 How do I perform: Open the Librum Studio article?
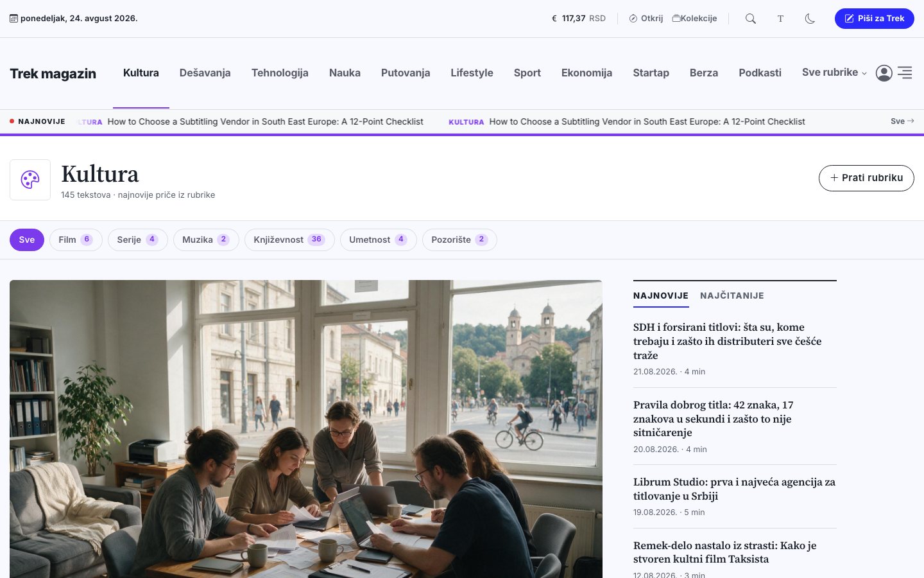click(734, 489)
